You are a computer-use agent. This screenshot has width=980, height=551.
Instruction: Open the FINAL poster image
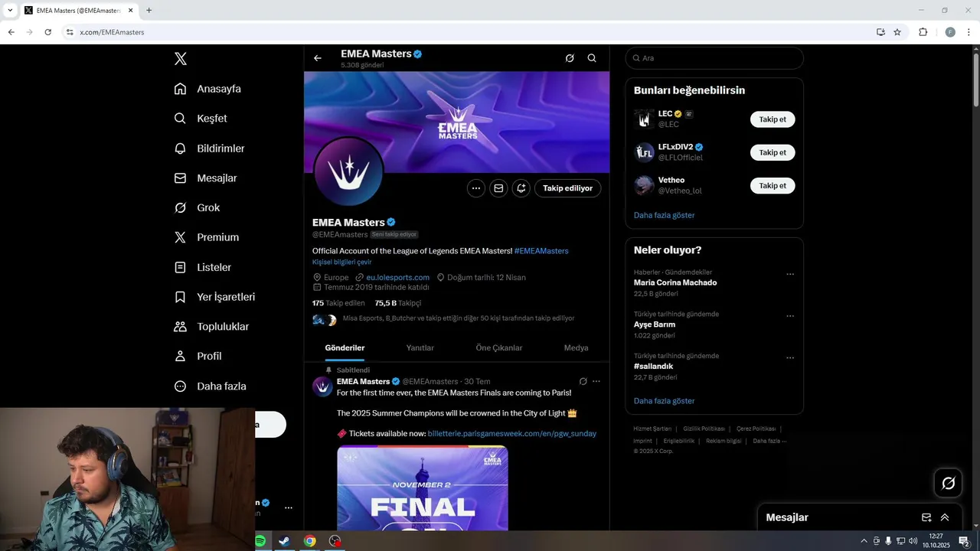coord(423,487)
